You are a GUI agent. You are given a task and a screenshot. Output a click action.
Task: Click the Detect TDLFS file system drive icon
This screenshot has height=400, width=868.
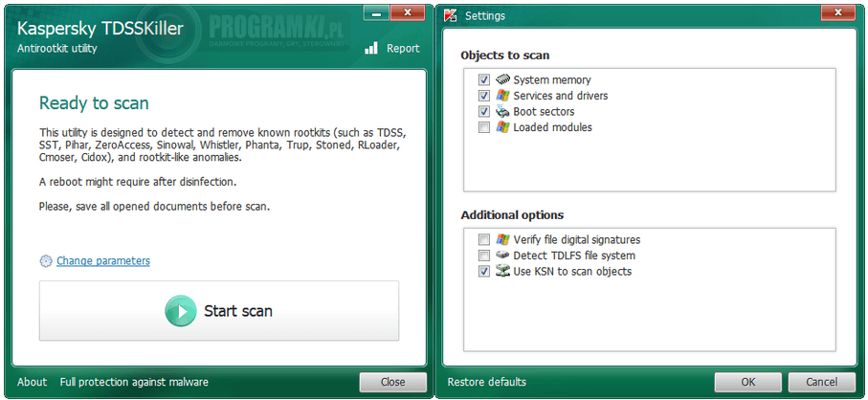click(x=502, y=256)
